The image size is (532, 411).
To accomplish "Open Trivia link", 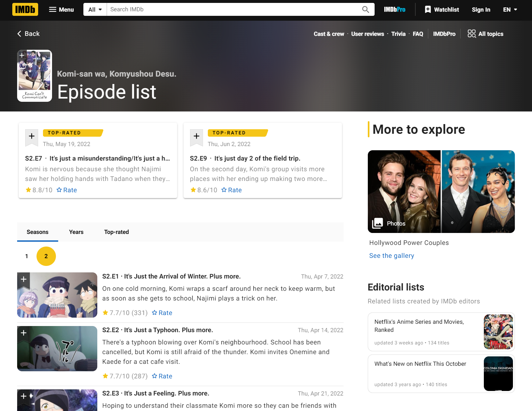I will 398,34.
